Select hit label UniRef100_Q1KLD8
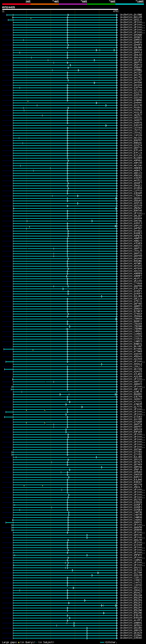The height and width of the screenshot is (644, 146). pos(131,575)
